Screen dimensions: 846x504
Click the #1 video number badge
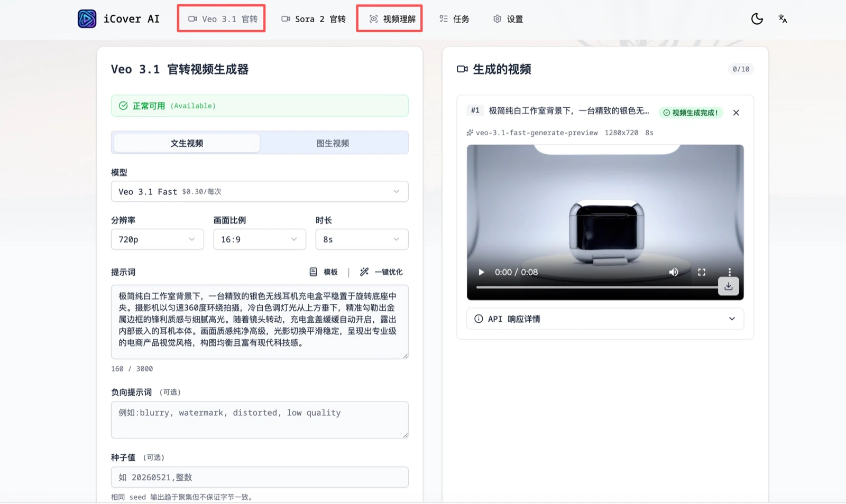click(x=475, y=110)
